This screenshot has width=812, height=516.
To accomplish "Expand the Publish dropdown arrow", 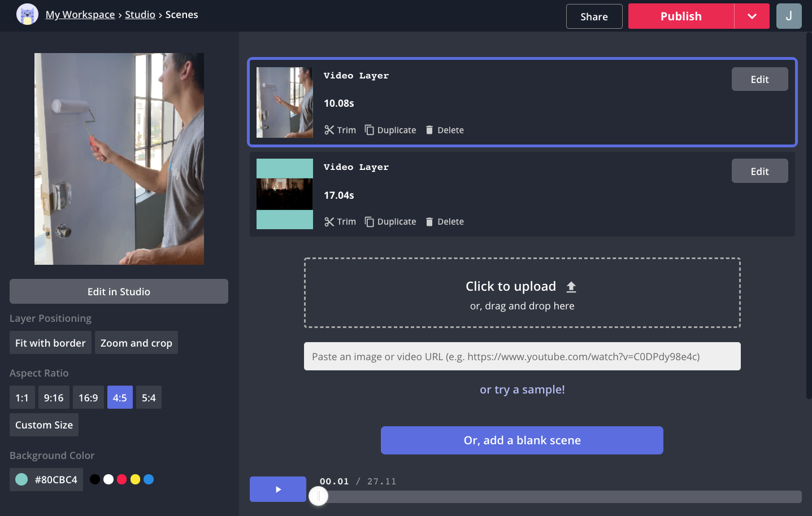I will [x=752, y=16].
